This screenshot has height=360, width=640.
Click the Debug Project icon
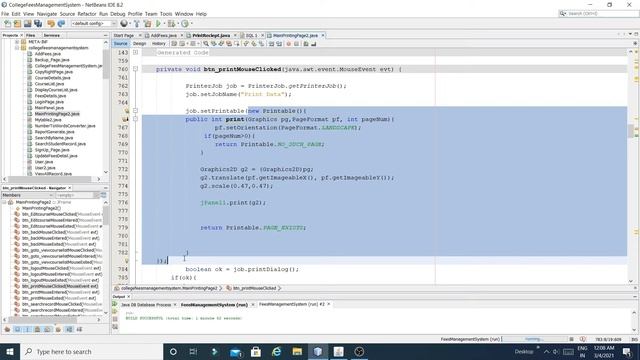(x=171, y=24)
